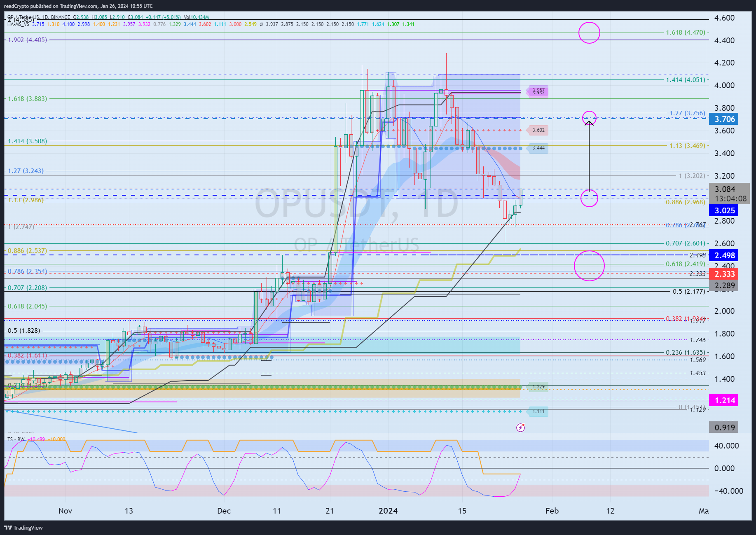Select the 1.414 (3.508) Fibonacci label
This screenshot has width=756, height=535.
28,141
